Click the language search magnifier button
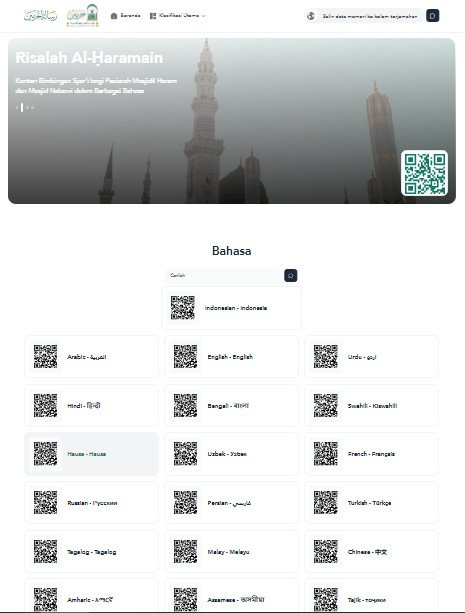 click(x=291, y=276)
